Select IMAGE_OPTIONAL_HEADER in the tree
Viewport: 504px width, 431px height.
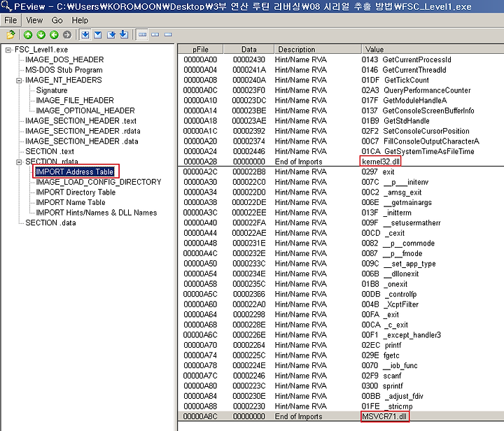pyautogui.click(x=85, y=111)
